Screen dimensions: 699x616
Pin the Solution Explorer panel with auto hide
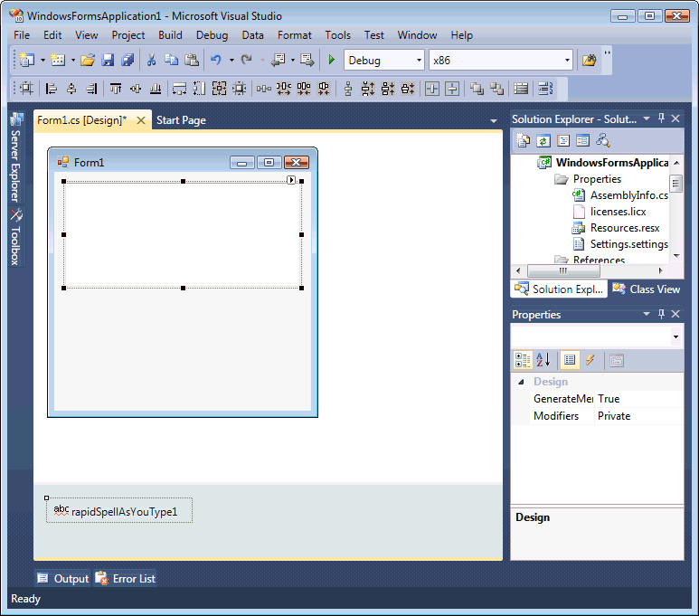(662, 118)
